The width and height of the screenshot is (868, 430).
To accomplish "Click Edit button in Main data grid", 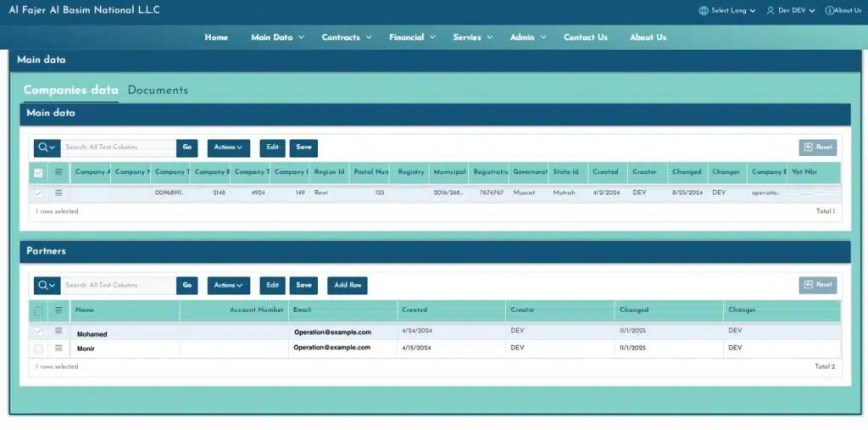I will tap(272, 148).
